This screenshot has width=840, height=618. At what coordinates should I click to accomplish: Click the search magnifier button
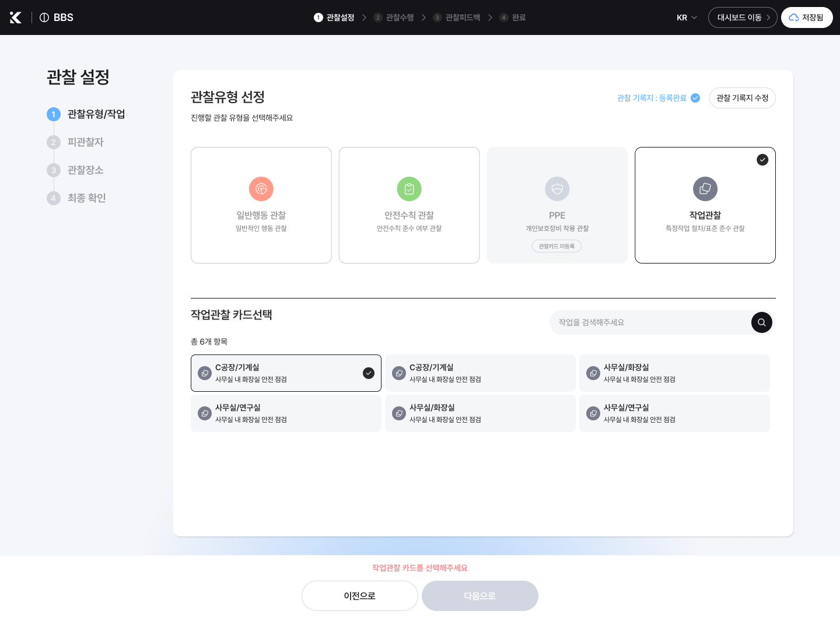pos(762,322)
